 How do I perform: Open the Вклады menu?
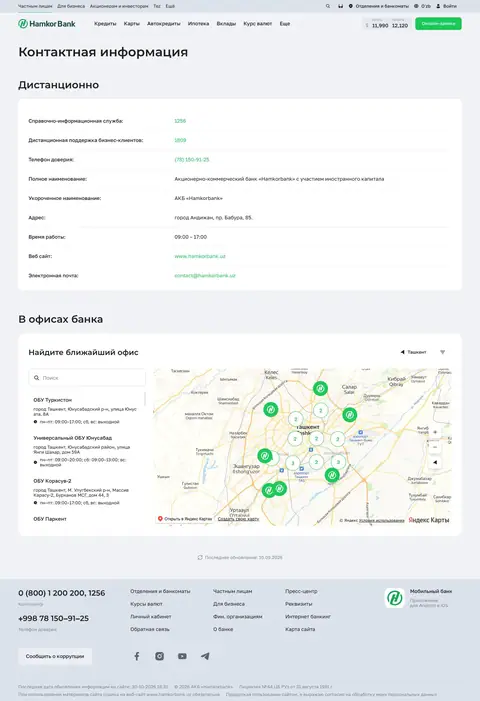pyautogui.click(x=226, y=24)
